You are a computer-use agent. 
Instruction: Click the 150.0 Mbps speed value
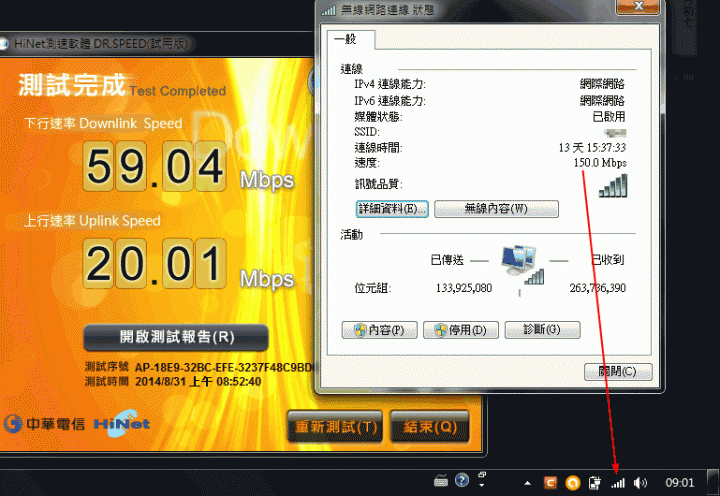click(600, 163)
